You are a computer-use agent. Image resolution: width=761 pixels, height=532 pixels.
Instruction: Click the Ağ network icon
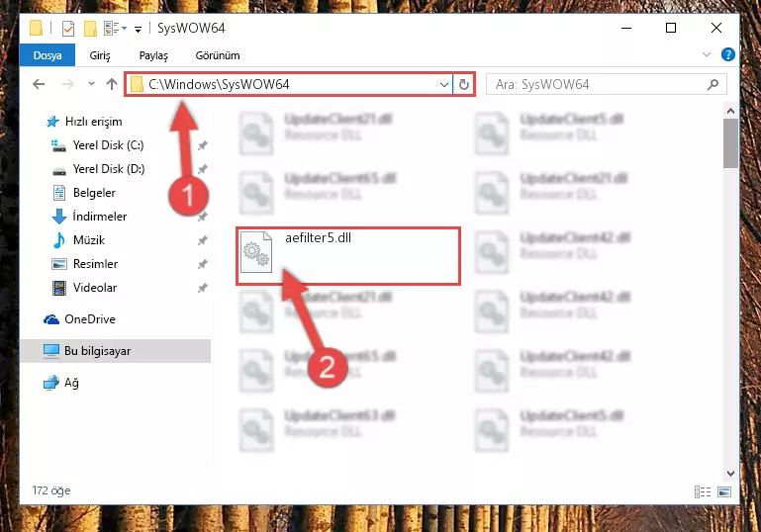pos(50,383)
